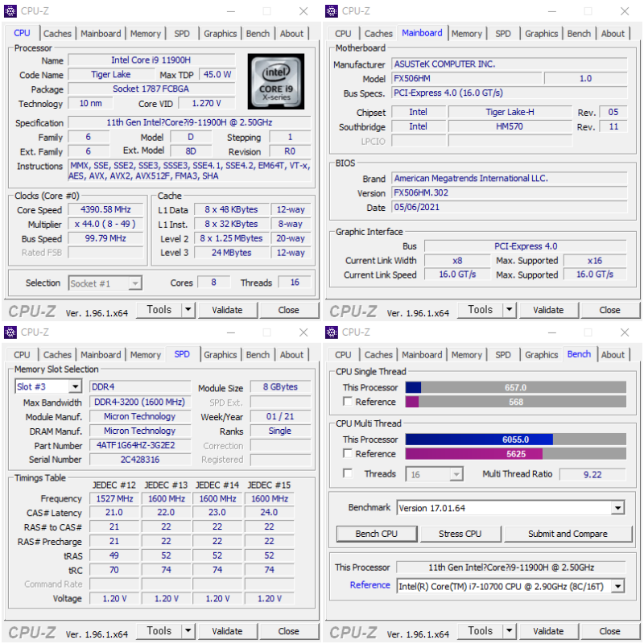Image resolution: width=644 pixels, height=644 pixels.
Task: Click This Processor single thread bar 657.0
Action: point(516,387)
